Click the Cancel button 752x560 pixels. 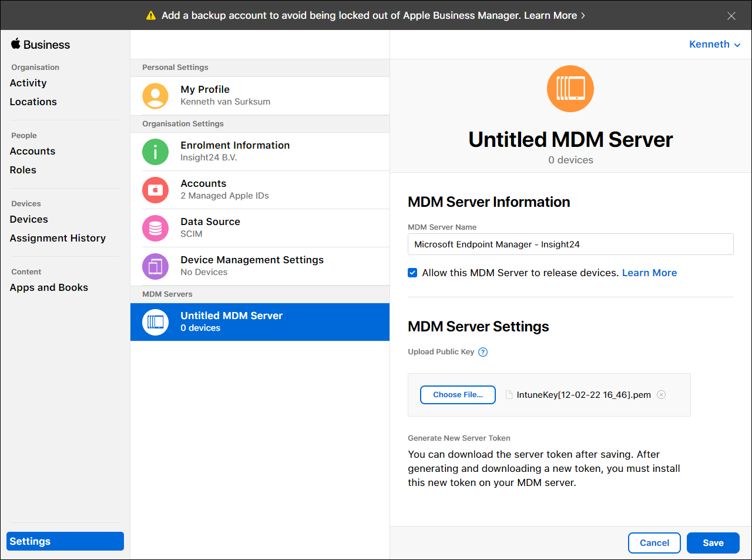[654, 543]
